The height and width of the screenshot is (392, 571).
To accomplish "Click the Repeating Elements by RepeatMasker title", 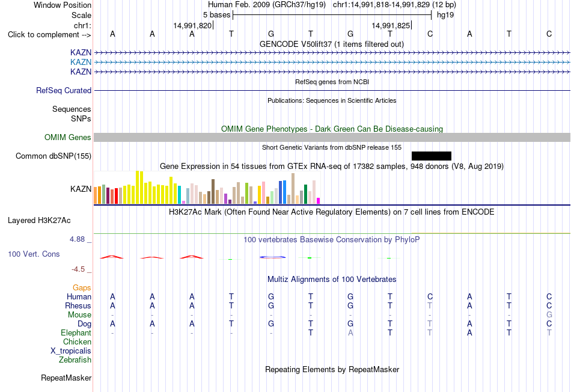I will tap(332, 369).
